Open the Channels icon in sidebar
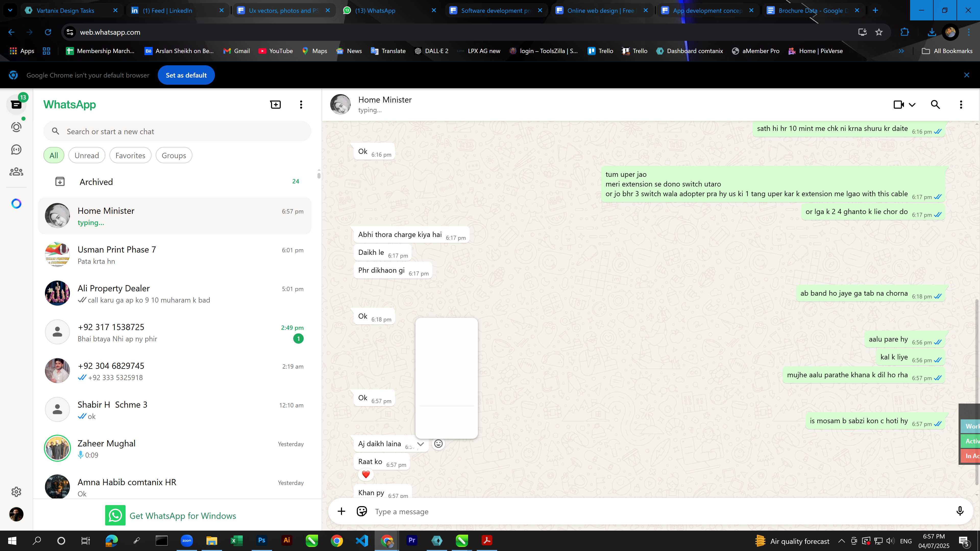Screen dimensions: 980x551 pyautogui.click(x=16, y=149)
